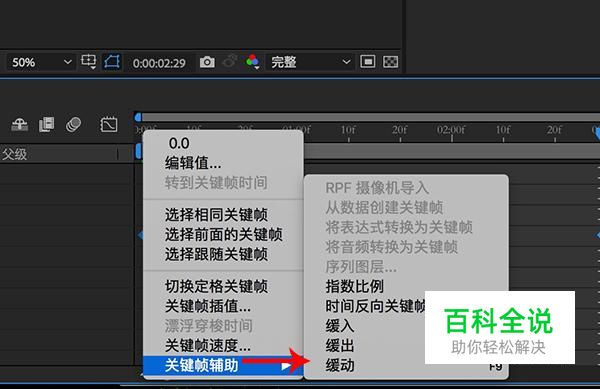Open the graph editor icon

click(109, 124)
